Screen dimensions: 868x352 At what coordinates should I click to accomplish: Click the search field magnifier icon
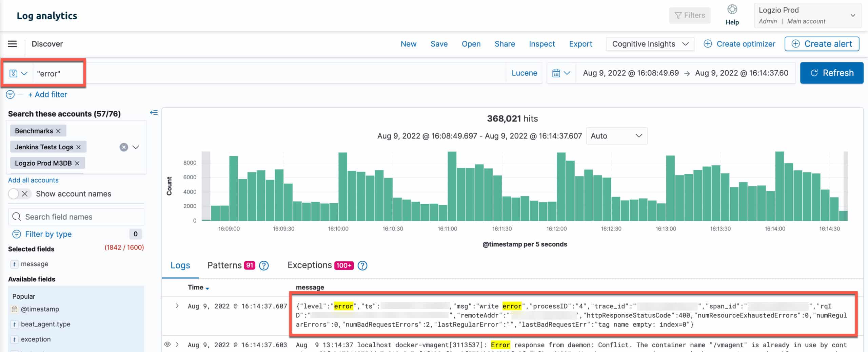tap(16, 217)
